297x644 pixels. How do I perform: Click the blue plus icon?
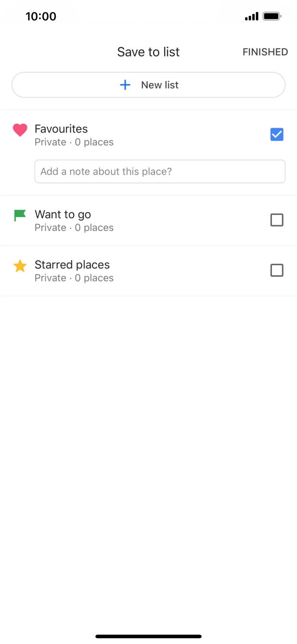(x=125, y=85)
